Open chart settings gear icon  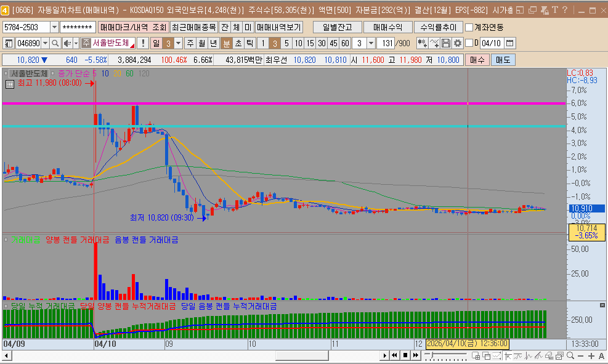(x=458, y=43)
